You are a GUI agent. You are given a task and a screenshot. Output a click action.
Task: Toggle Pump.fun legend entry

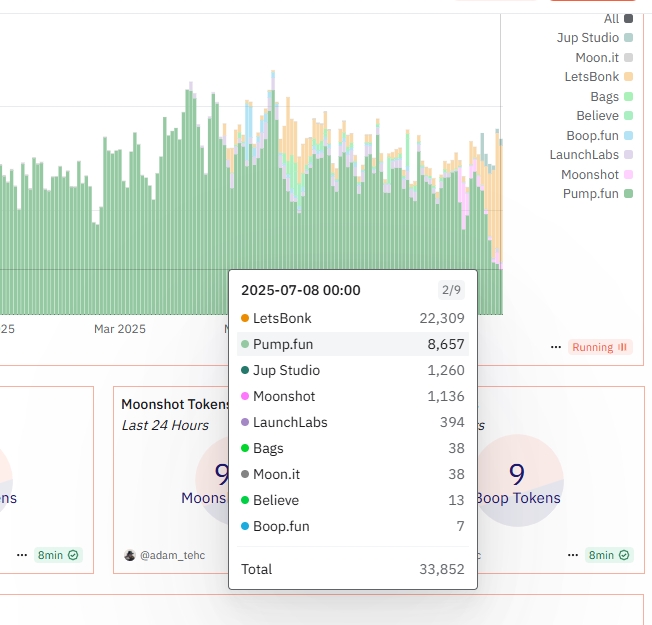(598, 194)
